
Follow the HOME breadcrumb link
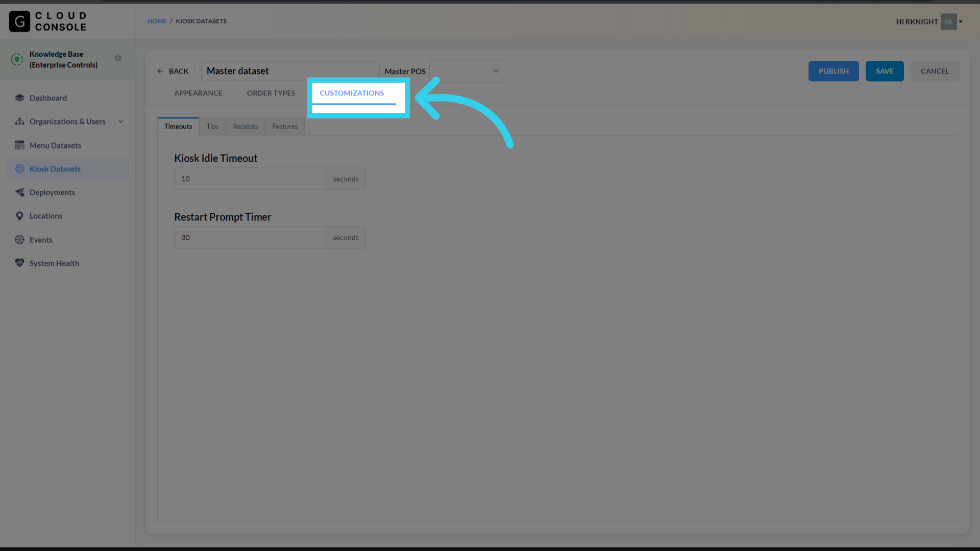[x=157, y=21]
